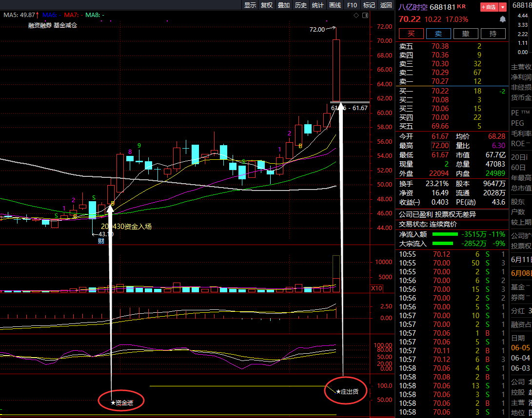Screen dimensions: 532x418
Task: Click the red 买 buy button
Action: click(411, 34)
